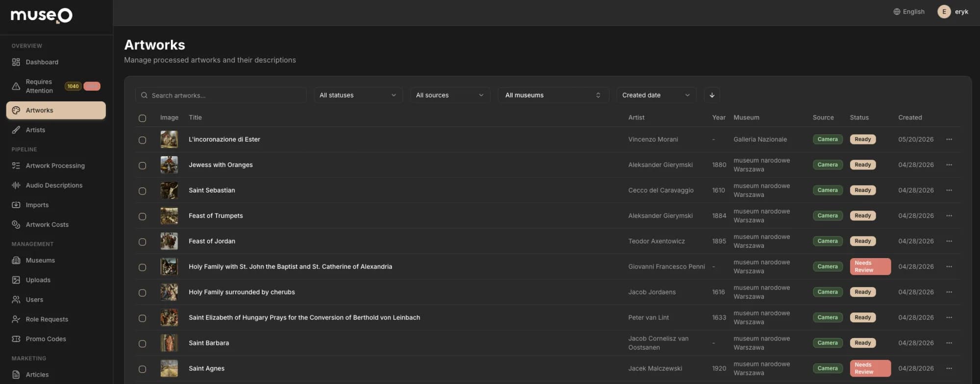Image resolution: width=980 pixels, height=384 pixels.
Task: Click the Artwork Costs coins icon
Action: (16, 224)
